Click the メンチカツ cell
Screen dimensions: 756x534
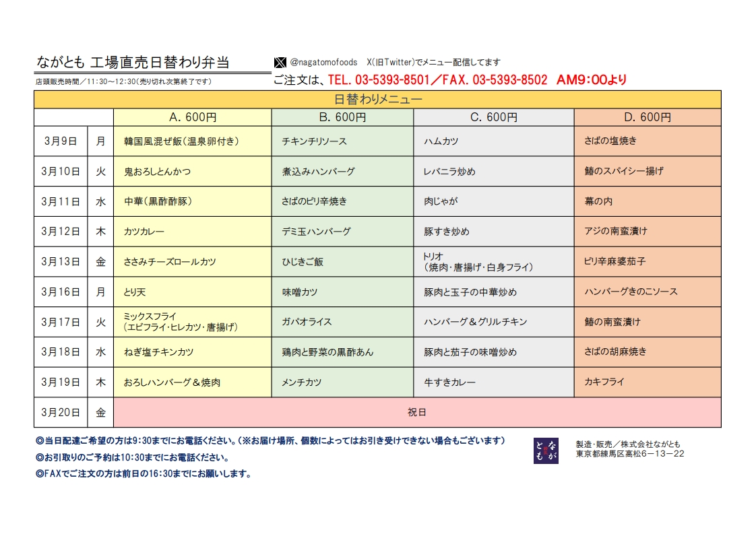click(x=342, y=382)
